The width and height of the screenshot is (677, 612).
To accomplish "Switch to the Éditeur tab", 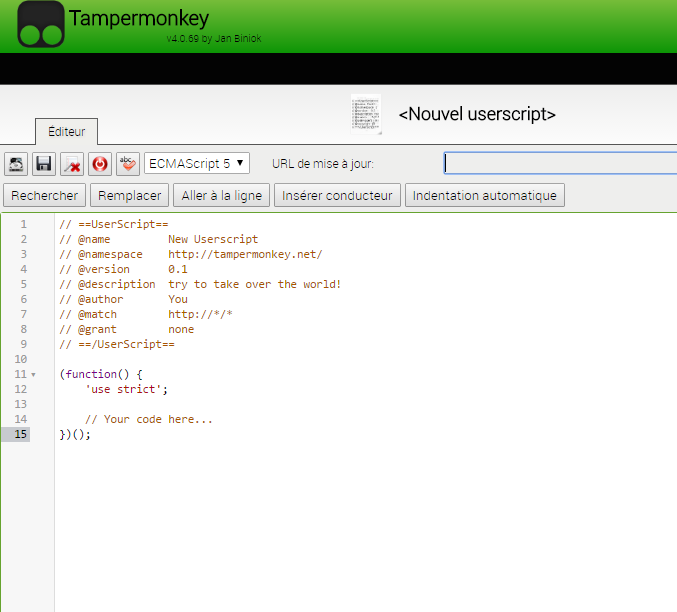I will pos(66,132).
